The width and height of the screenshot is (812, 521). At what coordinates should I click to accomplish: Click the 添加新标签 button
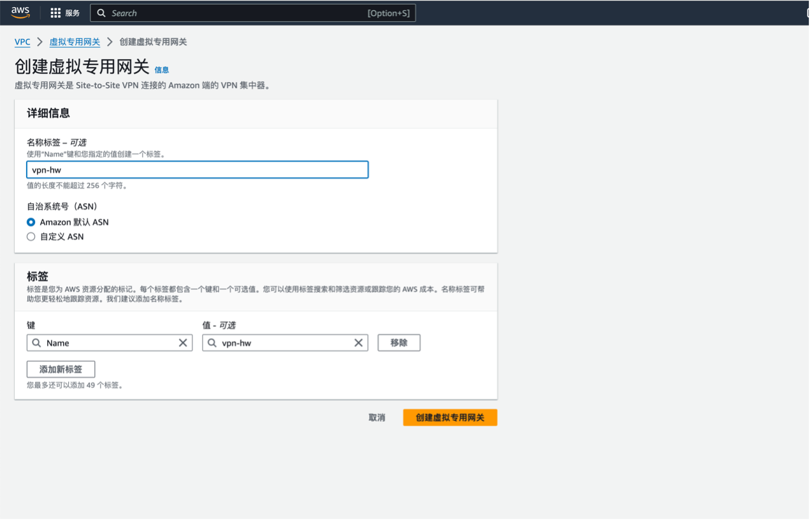61,369
